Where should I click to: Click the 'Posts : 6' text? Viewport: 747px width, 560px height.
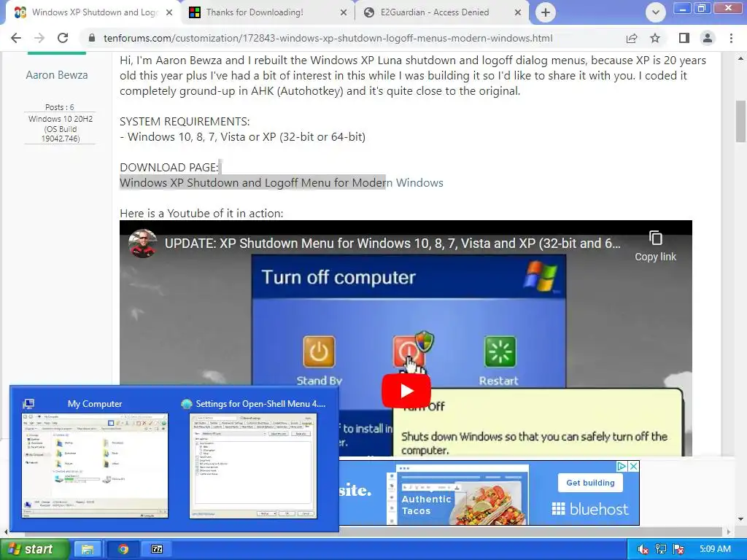coord(60,107)
